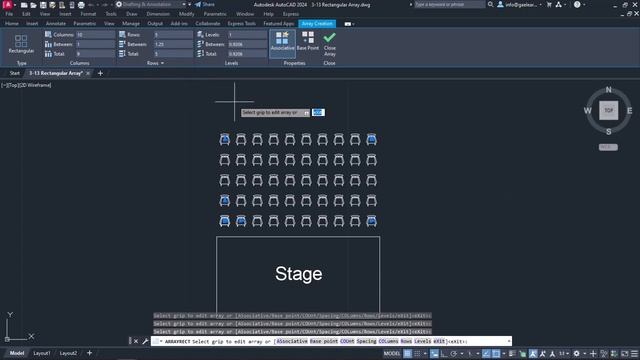Viewport: 640px width, 360px height.
Task: Select the Array Creation ribbon tab
Action: tap(317, 24)
